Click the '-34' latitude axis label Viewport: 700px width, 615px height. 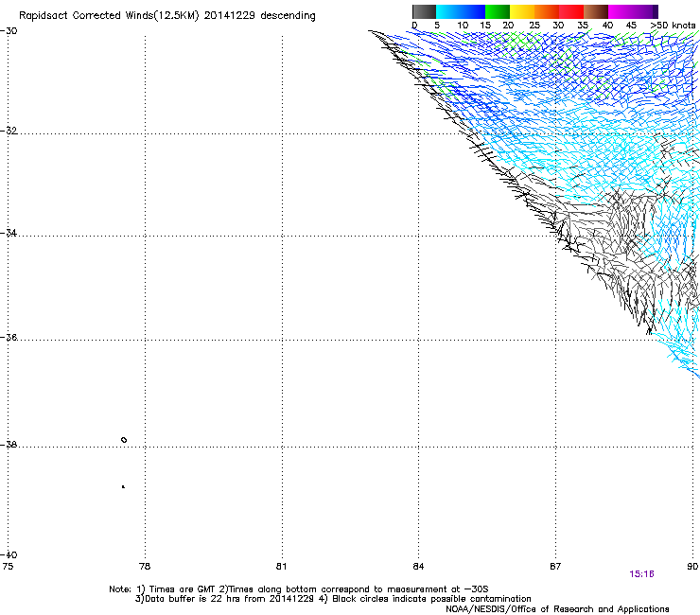click(x=9, y=233)
